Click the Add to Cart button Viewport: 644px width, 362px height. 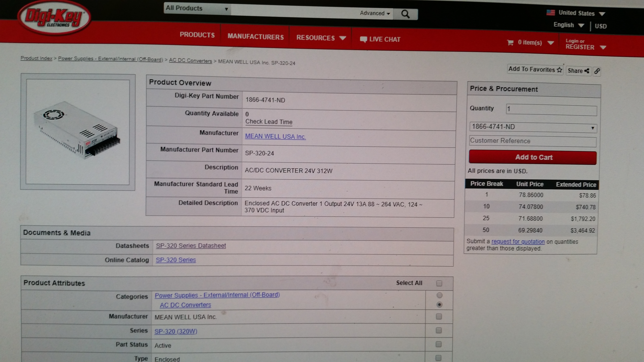click(x=533, y=157)
